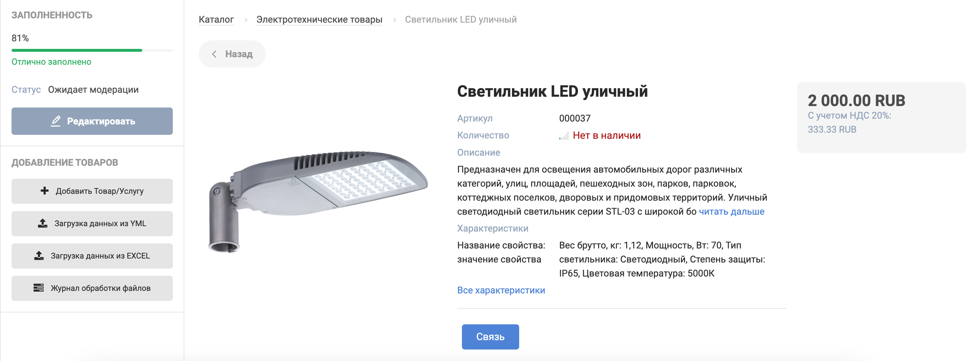This screenshot has height=361, width=980.
Task: Click the upload icon beside EXCEL import
Action: point(39,256)
